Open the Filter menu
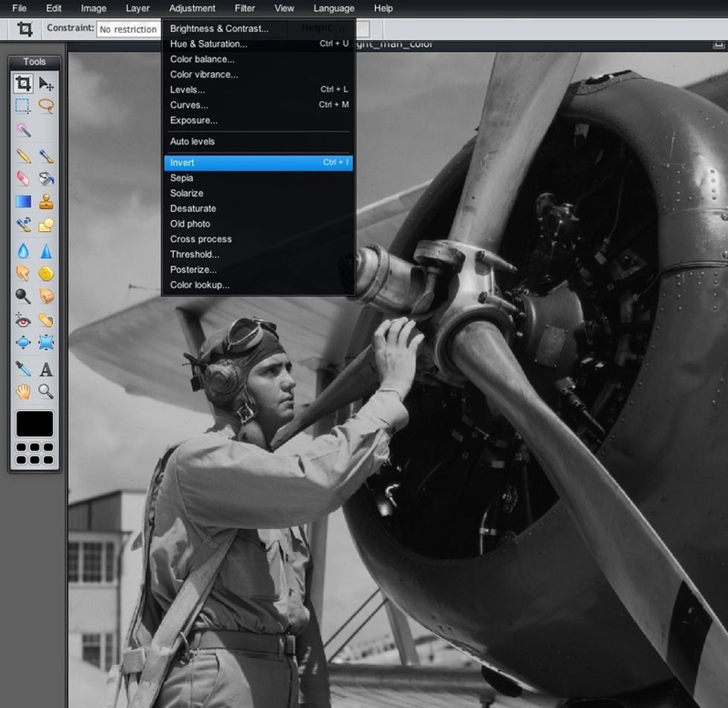 (244, 8)
